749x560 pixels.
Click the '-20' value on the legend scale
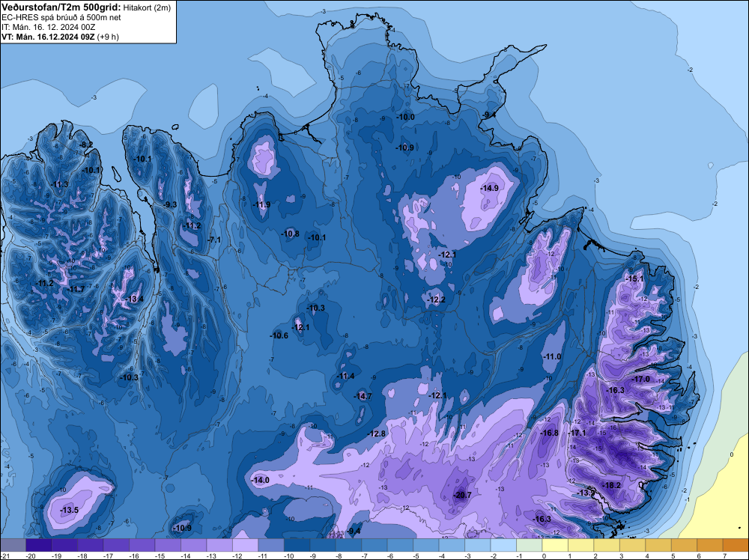pos(31,556)
